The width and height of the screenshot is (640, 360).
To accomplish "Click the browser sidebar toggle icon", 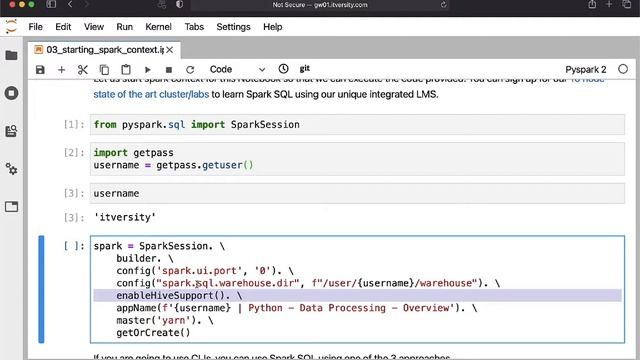I will pos(51,4).
